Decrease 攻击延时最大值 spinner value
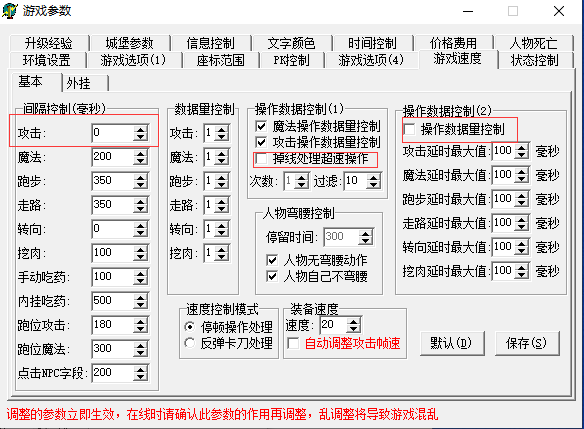Screen dimensions: 584x429 click(521, 155)
